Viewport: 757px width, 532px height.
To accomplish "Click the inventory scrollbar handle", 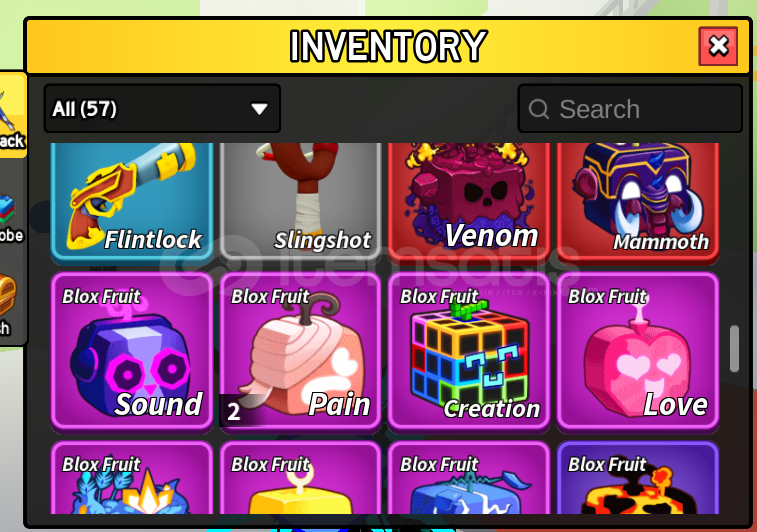I will (734, 349).
